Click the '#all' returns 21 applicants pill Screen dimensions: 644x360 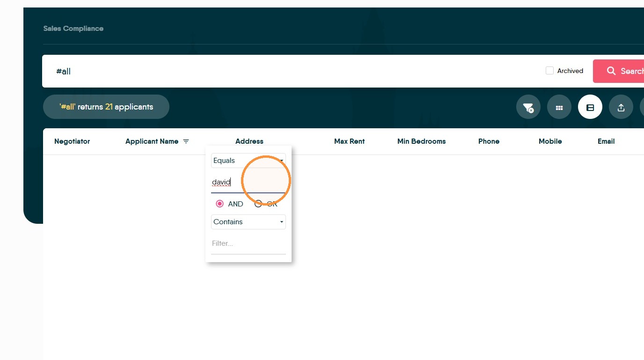pyautogui.click(x=106, y=107)
